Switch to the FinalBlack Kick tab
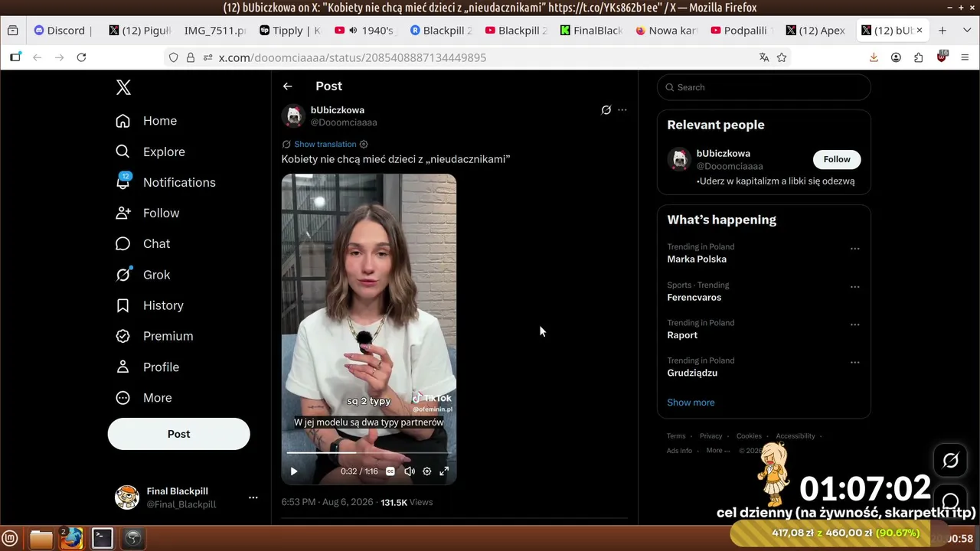 click(x=592, y=31)
